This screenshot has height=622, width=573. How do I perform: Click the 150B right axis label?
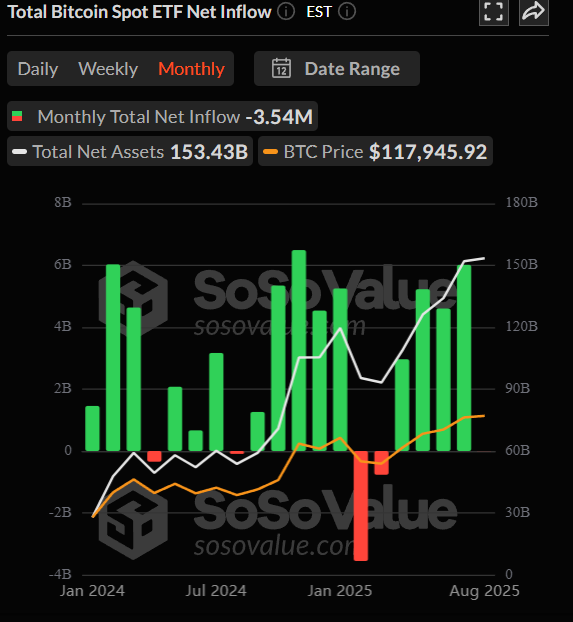point(521,264)
